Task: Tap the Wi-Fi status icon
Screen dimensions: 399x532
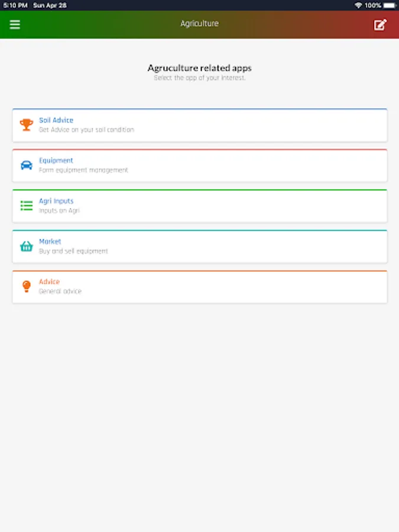Action: click(358, 5)
